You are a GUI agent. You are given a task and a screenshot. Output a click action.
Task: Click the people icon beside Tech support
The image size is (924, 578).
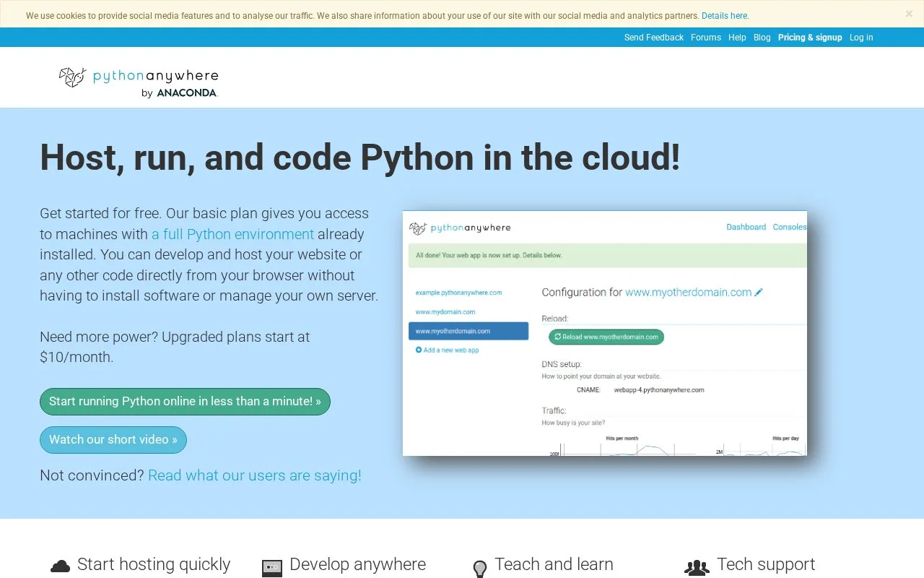pyautogui.click(x=697, y=568)
